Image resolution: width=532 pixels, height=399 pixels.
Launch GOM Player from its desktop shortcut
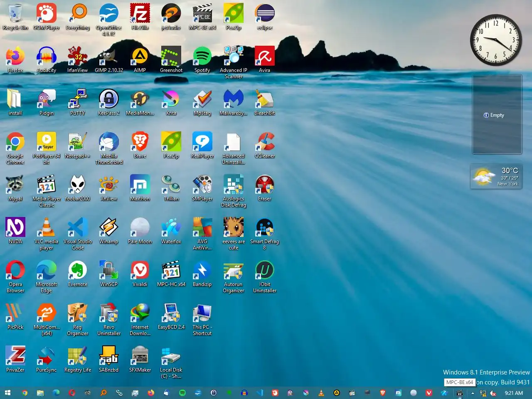pos(47,17)
